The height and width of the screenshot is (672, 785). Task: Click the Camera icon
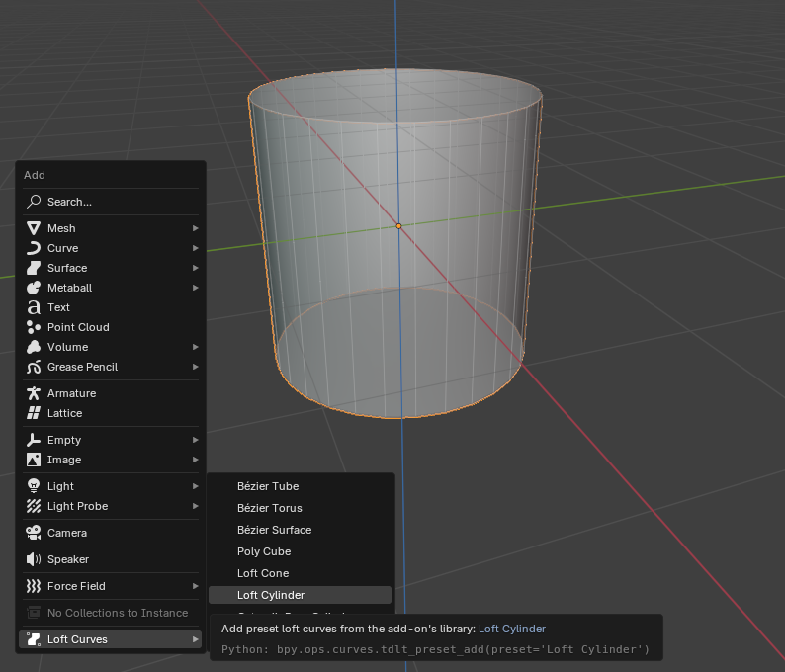pyautogui.click(x=34, y=533)
